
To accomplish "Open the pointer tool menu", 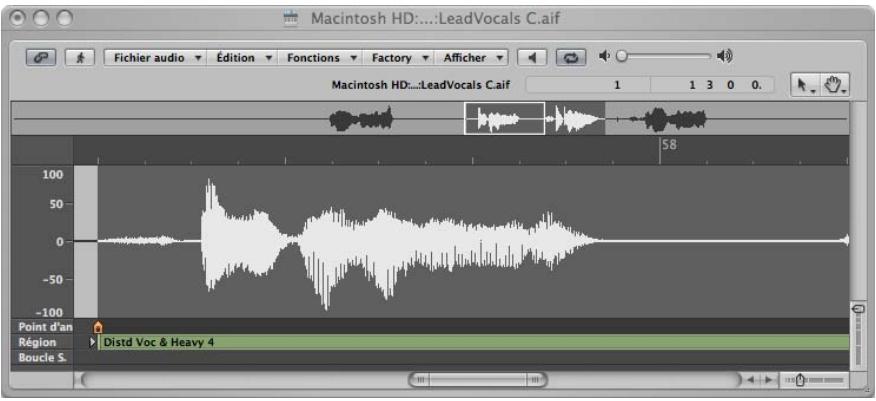I will click(x=804, y=85).
